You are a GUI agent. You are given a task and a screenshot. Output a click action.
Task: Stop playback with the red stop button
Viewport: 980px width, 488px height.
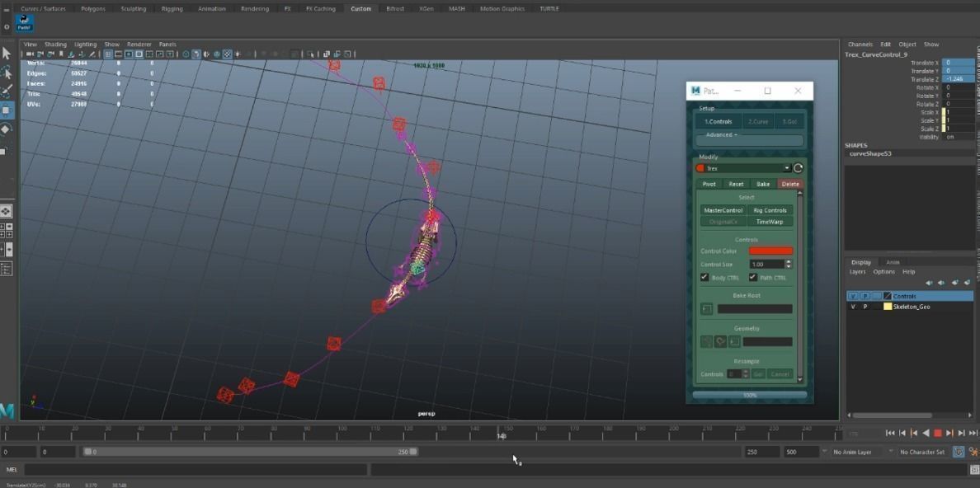[x=937, y=433]
